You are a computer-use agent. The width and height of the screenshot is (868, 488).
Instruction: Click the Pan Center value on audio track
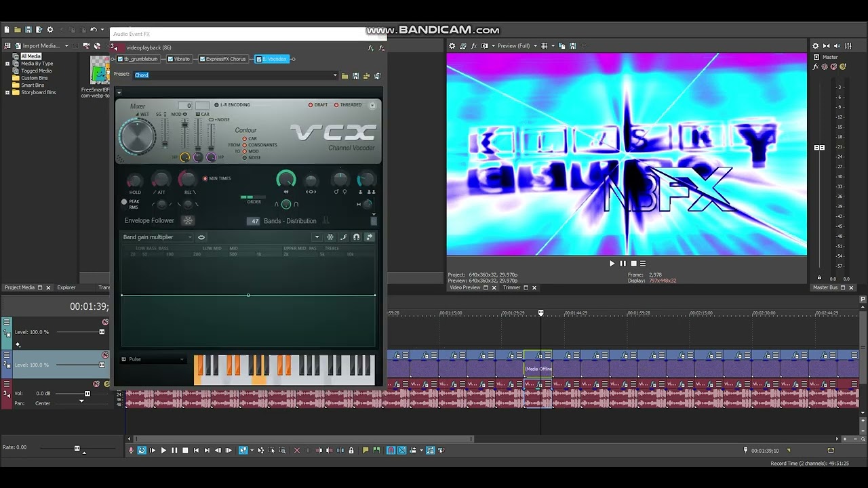pos(43,403)
